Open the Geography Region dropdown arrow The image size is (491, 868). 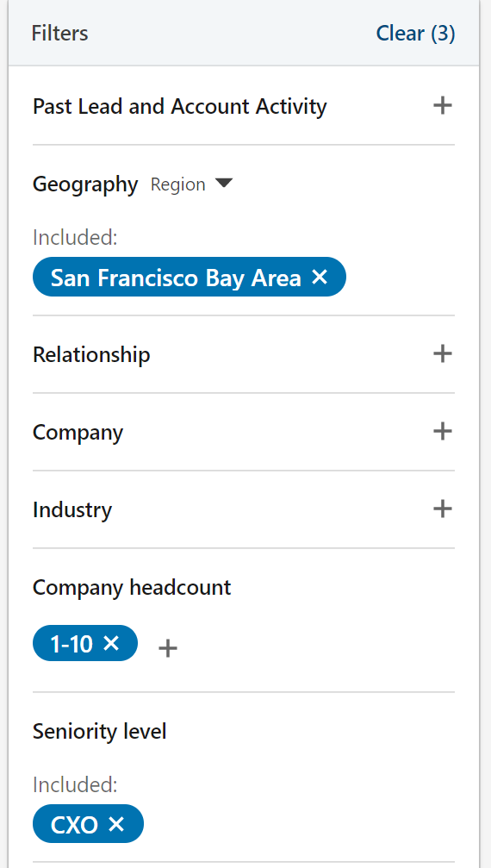(x=224, y=184)
